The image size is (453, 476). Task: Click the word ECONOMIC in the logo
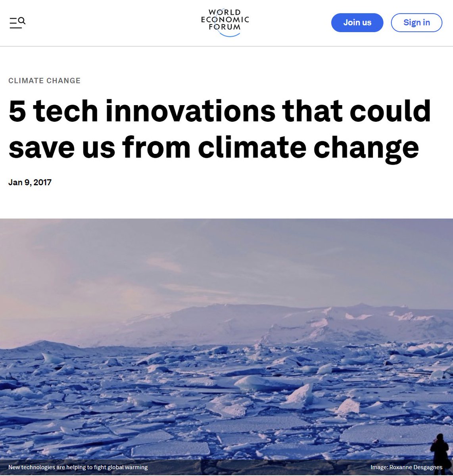(225, 19)
